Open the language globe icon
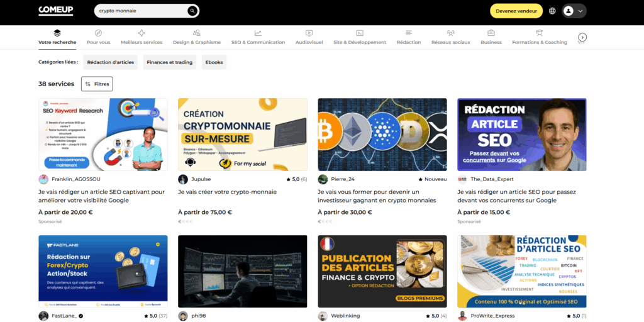Screen dimensions: 644x322 click(x=552, y=11)
